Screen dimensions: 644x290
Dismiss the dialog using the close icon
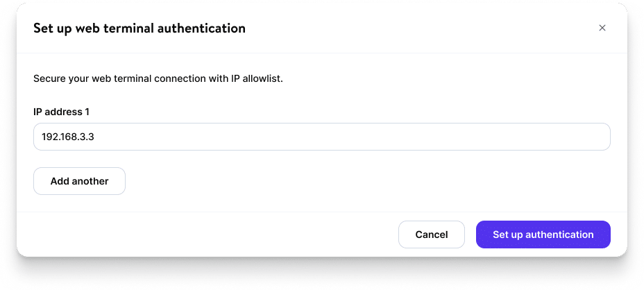coord(602,28)
